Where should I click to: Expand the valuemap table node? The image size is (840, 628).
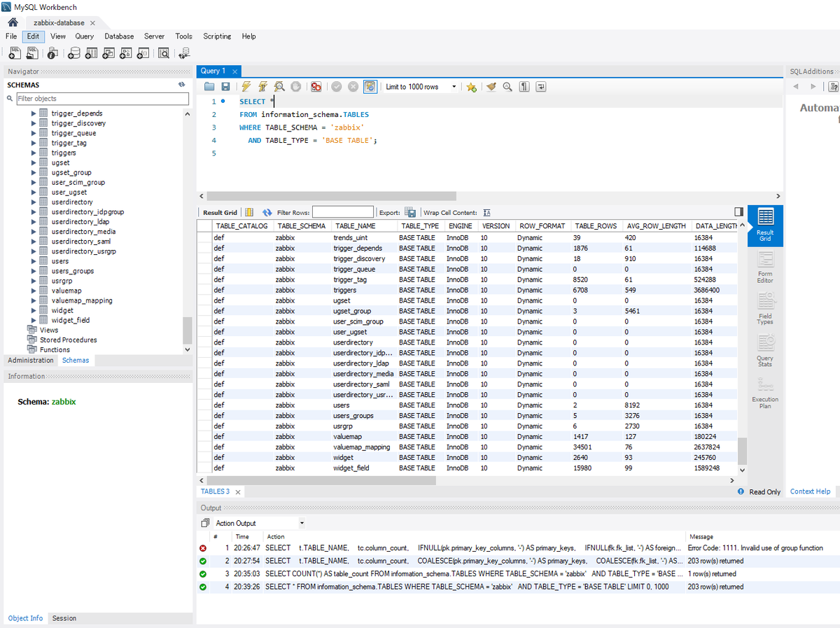[34, 291]
